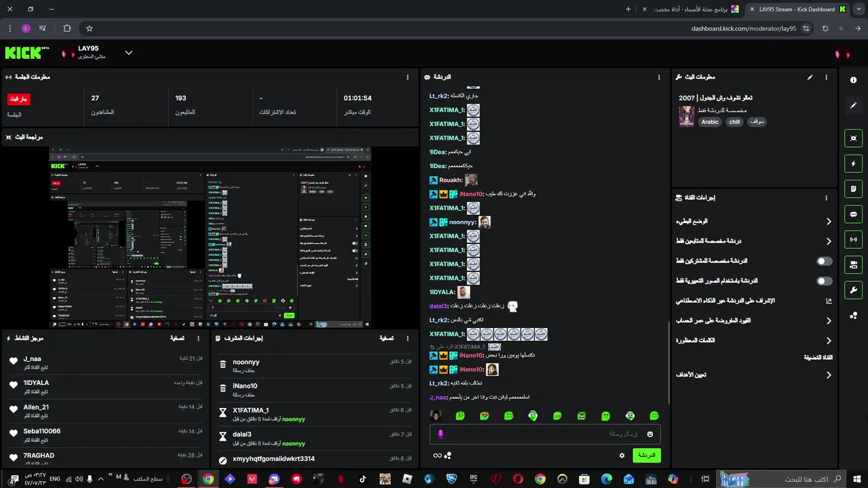Open activity feed panel three-dot menu
The height and width of the screenshot is (488, 868).
[198, 338]
